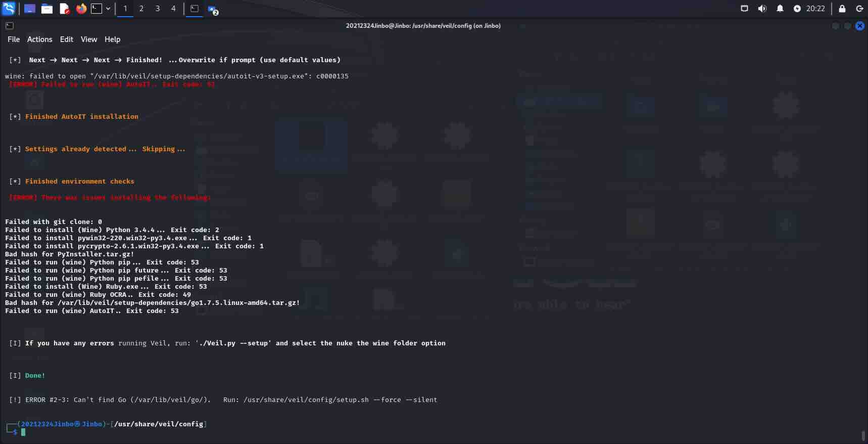
Task: Open the file manager from panel
Action: tap(47, 9)
